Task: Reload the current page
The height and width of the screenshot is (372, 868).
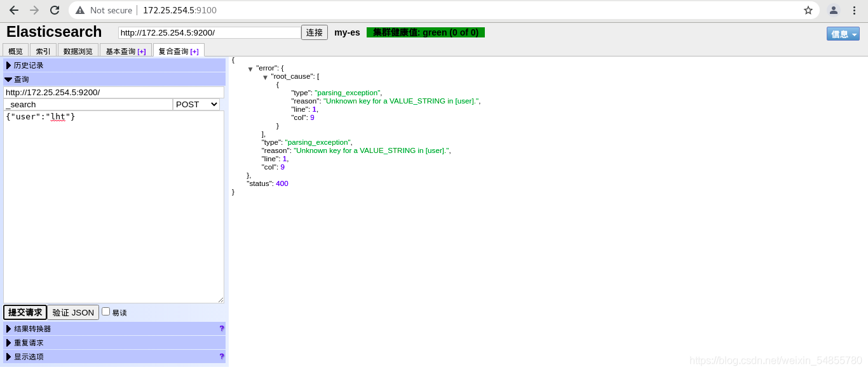Action: click(x=55, y=10)
